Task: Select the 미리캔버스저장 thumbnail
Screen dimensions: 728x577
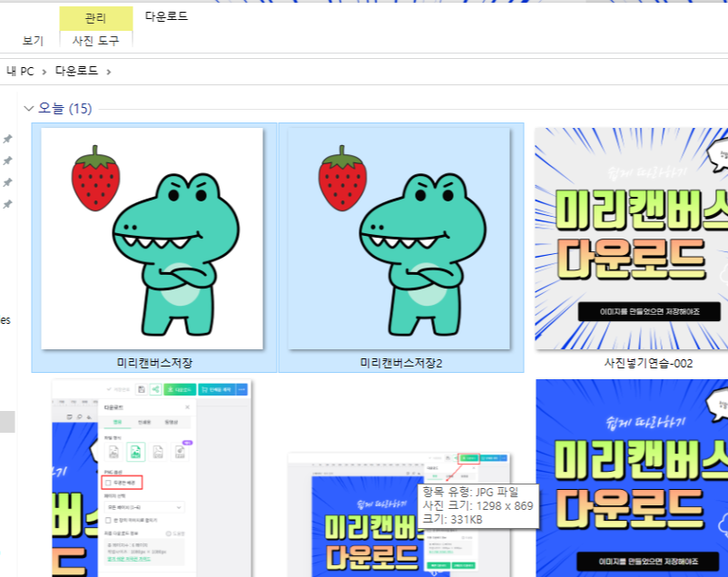Action: [152, 239]
